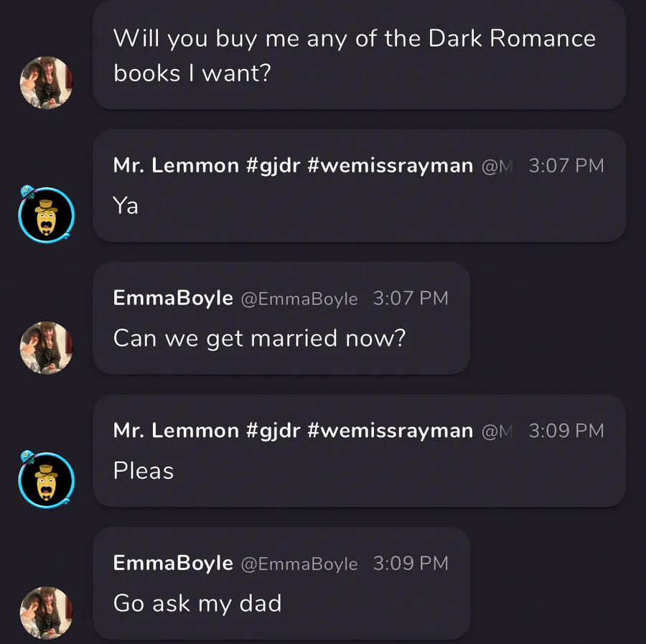This screenshot has height=644, width=646.
Task: Click the badge on Mr. Lemmon's avatar by "Pleas"
Action: pos(27,457)
